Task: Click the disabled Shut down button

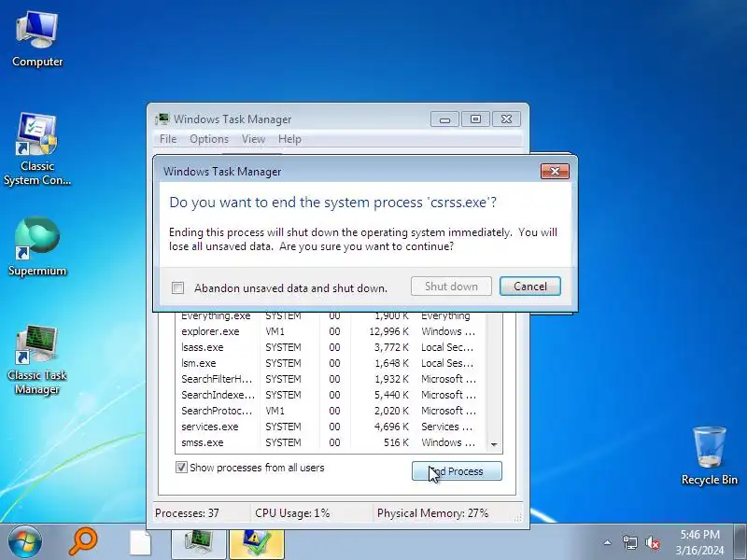Action: [451, 287]
